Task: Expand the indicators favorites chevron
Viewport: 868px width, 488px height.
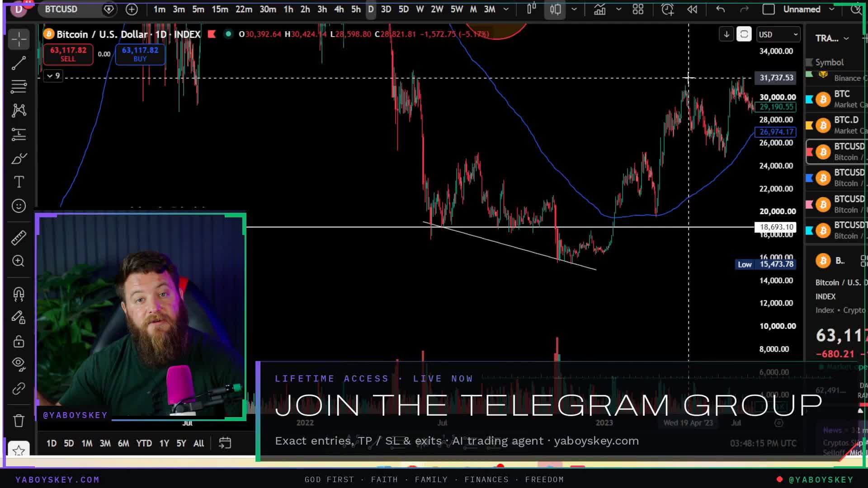Action: [x=618, y=9]
